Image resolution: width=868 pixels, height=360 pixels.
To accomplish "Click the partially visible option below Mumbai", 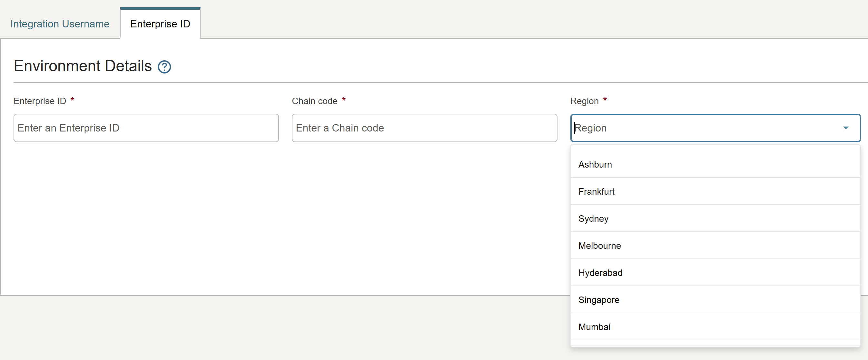I will [714, 343].
